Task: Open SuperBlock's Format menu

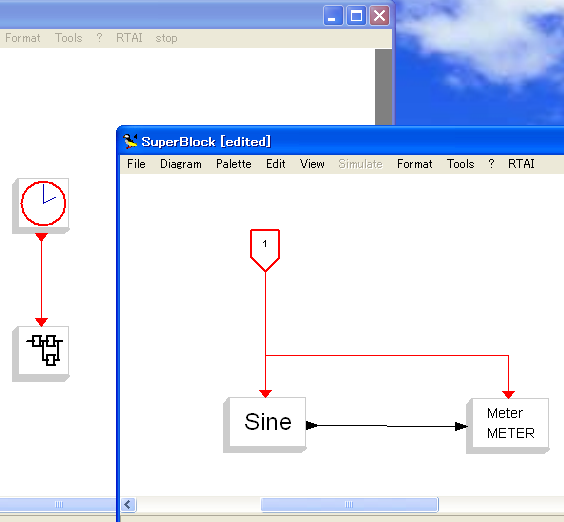Action: click(x=414, y=164)
